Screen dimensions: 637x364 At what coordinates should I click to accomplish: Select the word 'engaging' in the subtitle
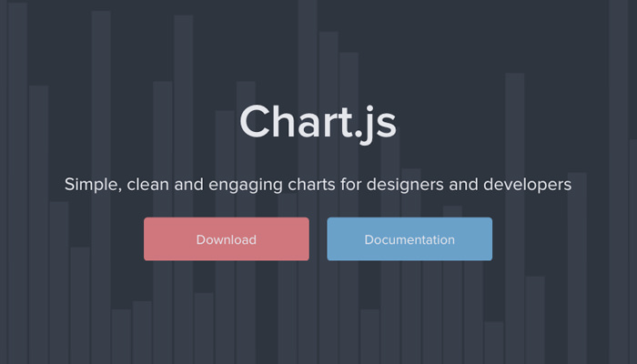245,186
